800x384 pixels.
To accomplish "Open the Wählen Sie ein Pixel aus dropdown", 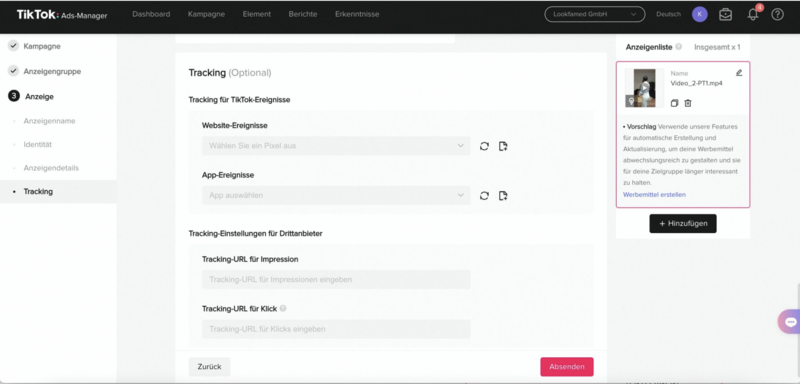I will [336, 146].
